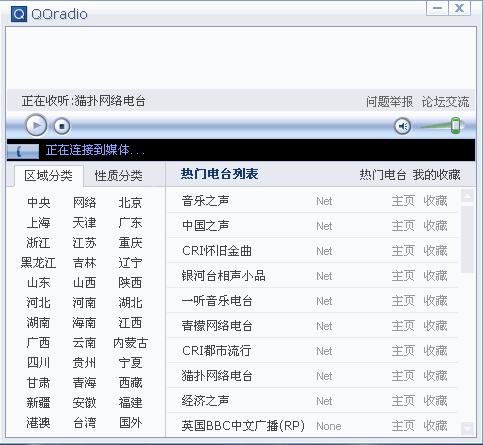Open the 论坛交流 link
The width and height of the screenshot is (483, 445).
click(x=445, y=102)
